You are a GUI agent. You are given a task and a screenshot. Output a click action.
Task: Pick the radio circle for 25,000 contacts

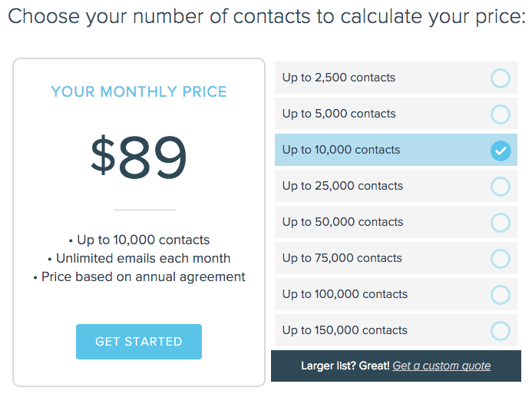[500, 187]
